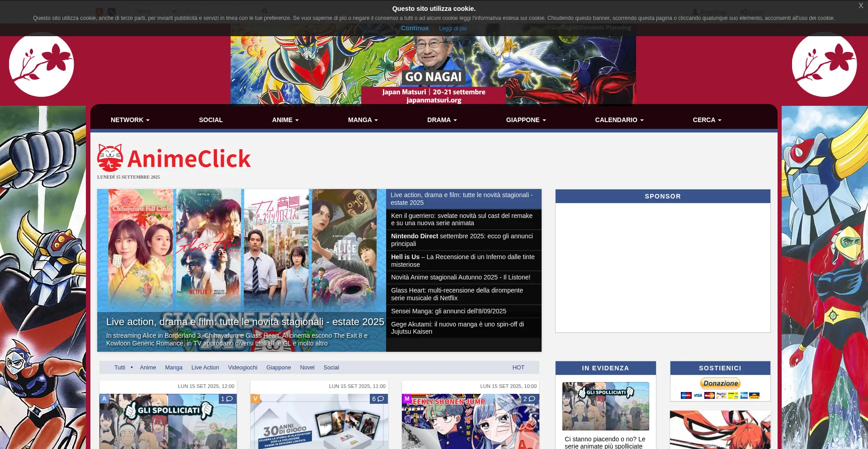This screenshot has height=449, width=868.
Task: Open 'Sensei Manga: gli annunci' article
Action: (x=464, y=311)
